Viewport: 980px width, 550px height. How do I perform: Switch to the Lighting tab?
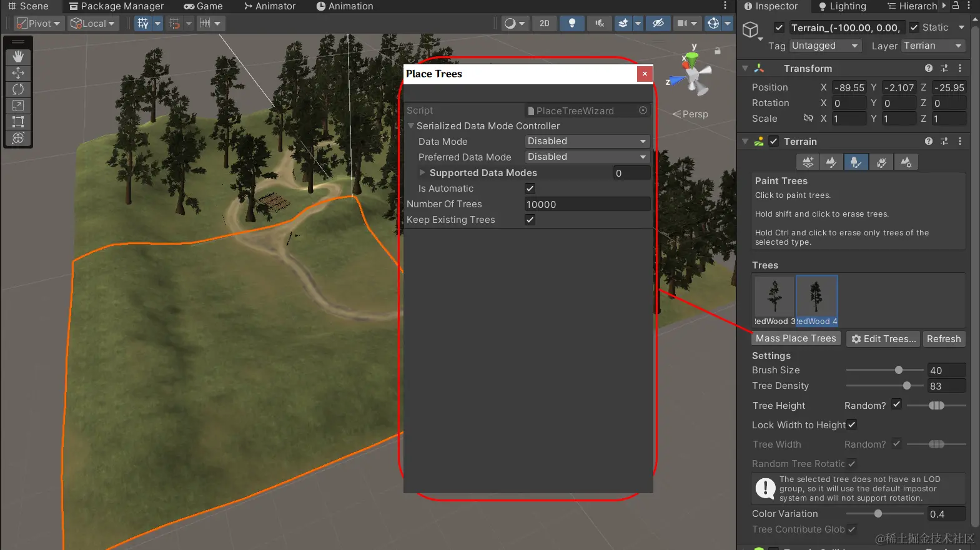(x=842, y=6)
